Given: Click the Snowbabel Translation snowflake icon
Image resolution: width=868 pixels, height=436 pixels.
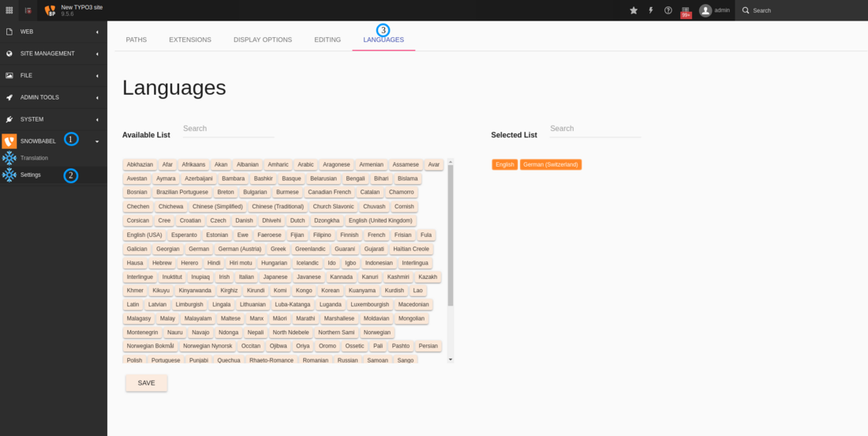Looking at the screenshot, I should coord(9,158).
